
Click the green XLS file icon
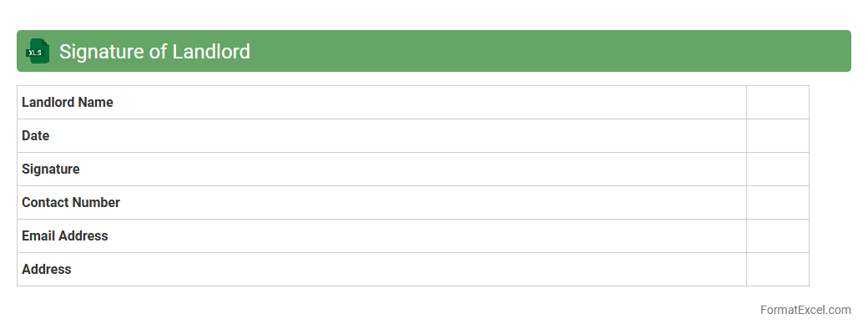click(x=38, y=51)
